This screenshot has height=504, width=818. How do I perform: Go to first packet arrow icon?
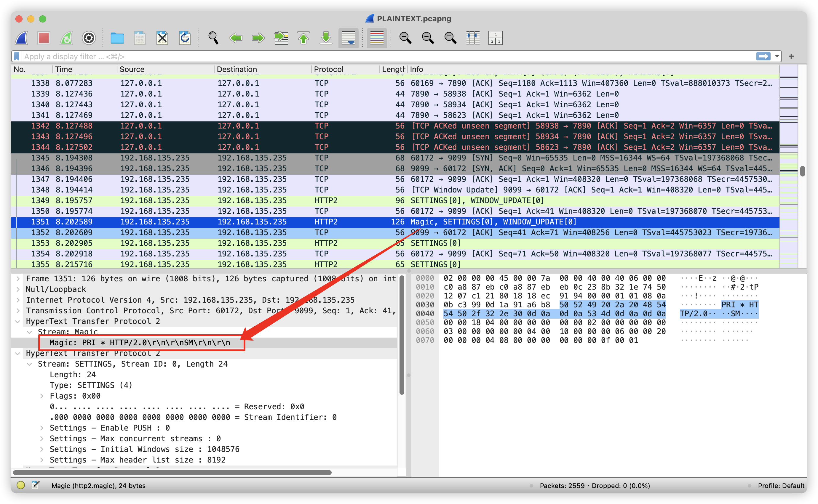point(303,38)
